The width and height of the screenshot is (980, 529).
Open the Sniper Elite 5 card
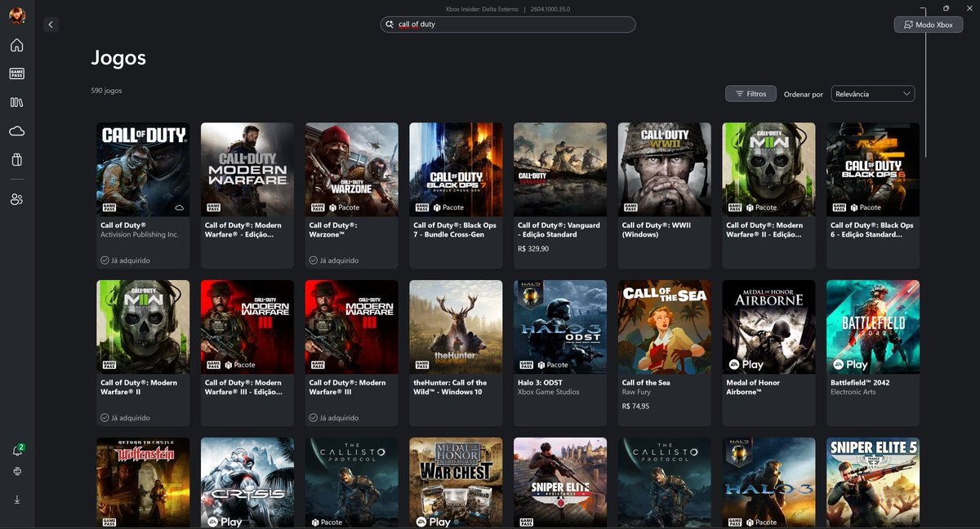873,483
